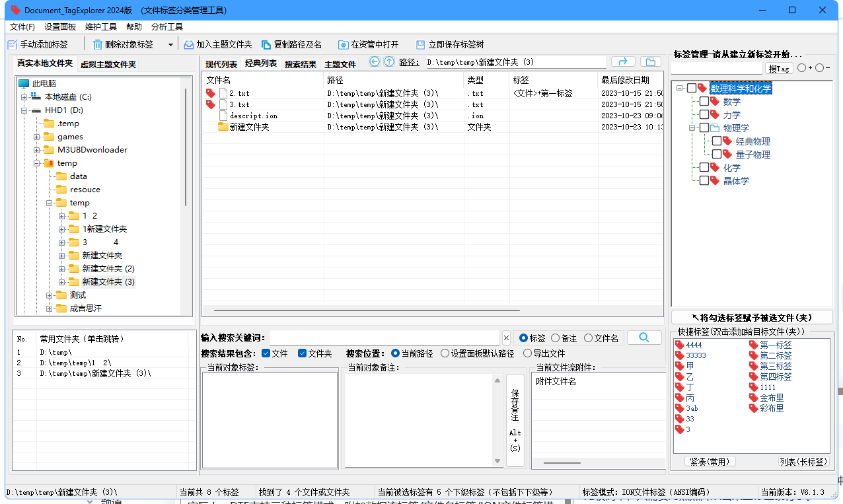
Task: Click the 此电脑 computer icon
Action: pos(24,84)
